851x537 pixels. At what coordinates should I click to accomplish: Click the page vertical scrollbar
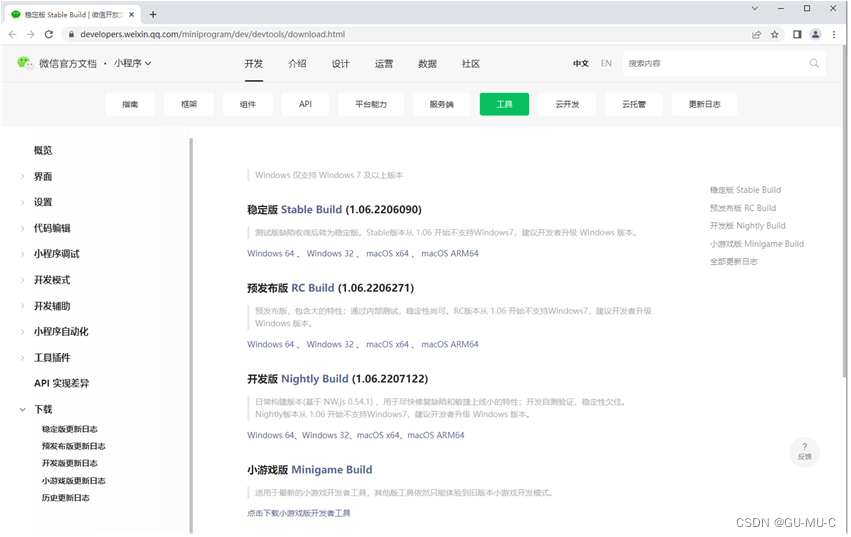pos(846,212)
